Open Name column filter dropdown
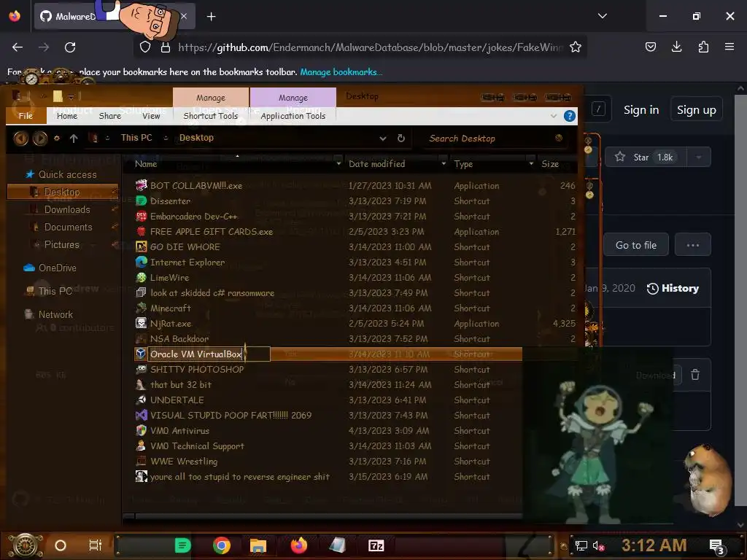The width and height of the screenshot is (747, 560). point(338,164)
